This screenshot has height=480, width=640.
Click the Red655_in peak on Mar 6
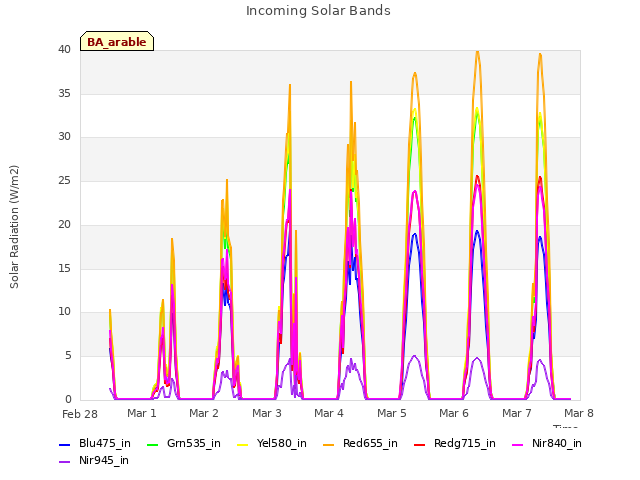pyautogui.click(x=477, y=51)
